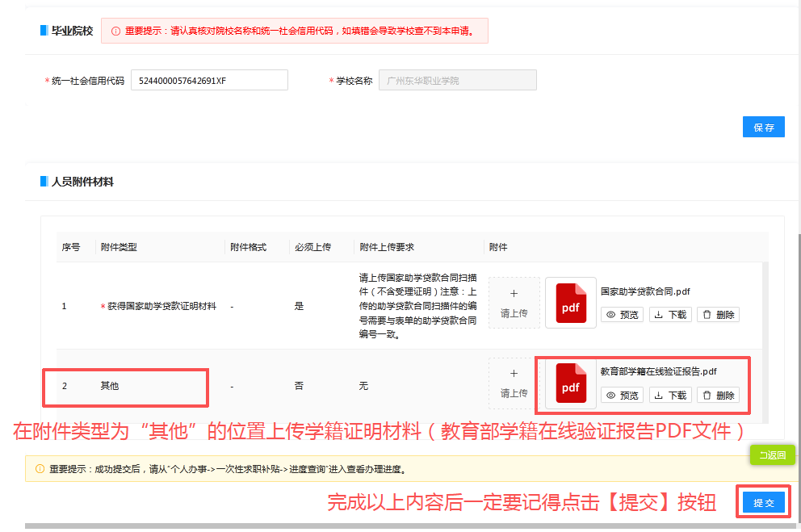Image resolution: width=801 pixels, height=532 pixels.
Task: Select the 其他 attachment type cell
Action: [109, 386]
